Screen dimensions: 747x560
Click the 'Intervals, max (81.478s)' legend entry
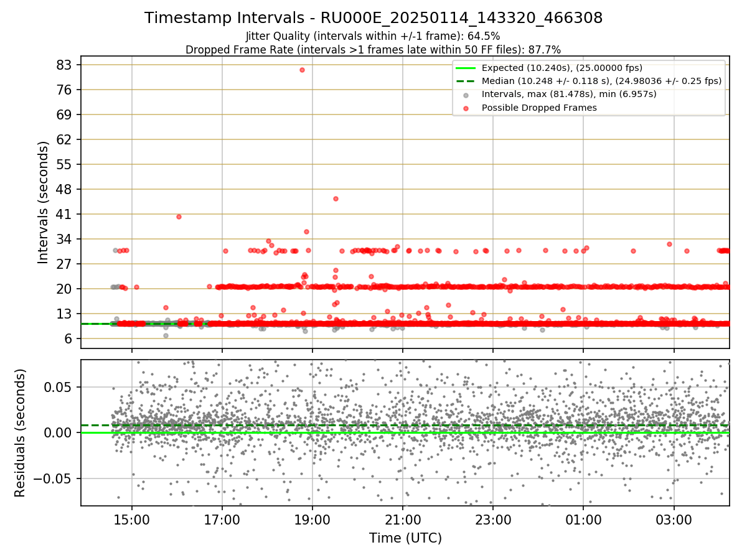[x=569, y=95]
